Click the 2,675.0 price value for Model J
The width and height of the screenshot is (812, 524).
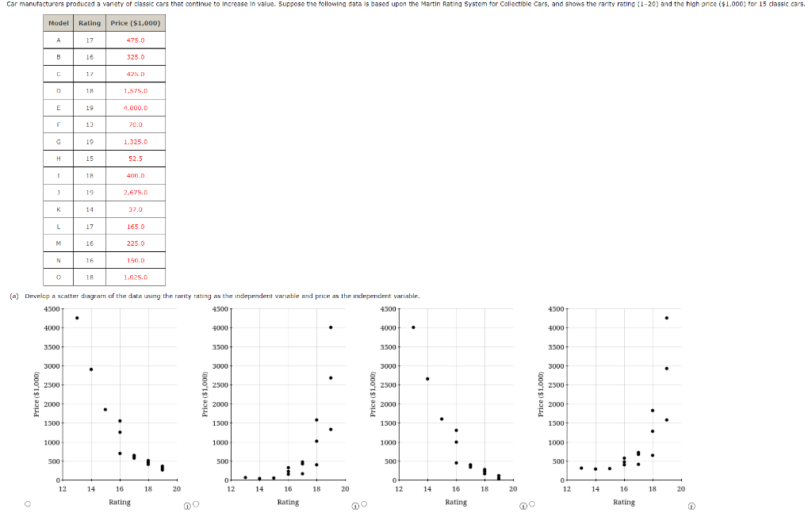click(x=134, y=192)
